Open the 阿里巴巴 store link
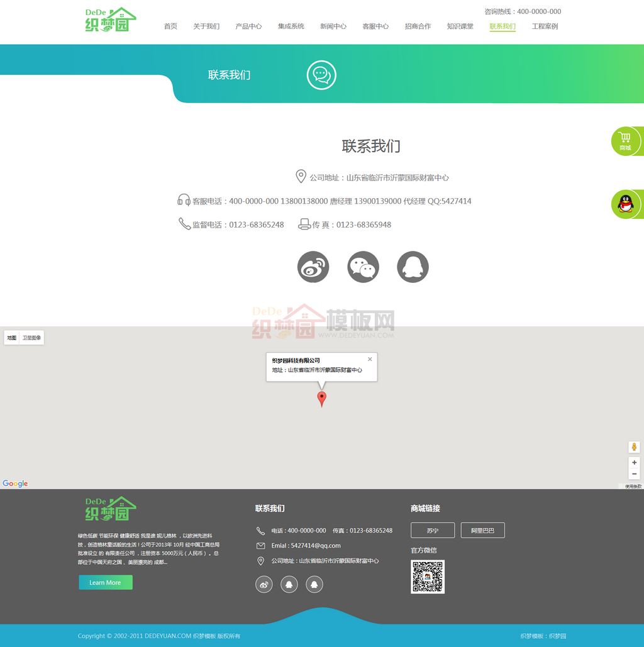644x647 pixels. click(x=482, y=531)
